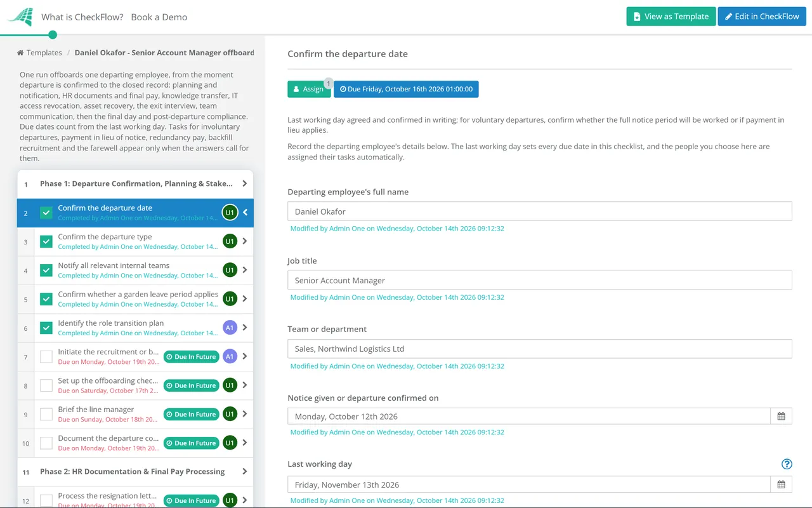Open Book a Demo nav item
This screenshot has width=812, height=508.
[x=159, y=17]
